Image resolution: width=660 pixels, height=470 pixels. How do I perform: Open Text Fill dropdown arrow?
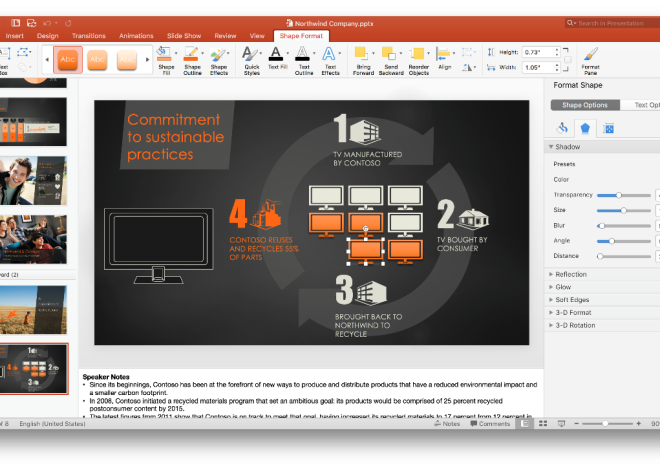pos(287,53)
